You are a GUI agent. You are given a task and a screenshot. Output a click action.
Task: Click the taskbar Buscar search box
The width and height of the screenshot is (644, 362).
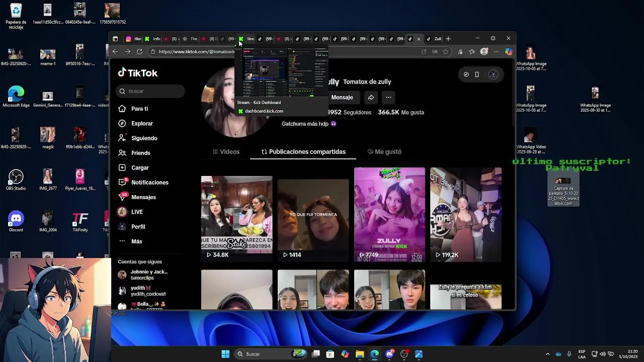(272, 354)
